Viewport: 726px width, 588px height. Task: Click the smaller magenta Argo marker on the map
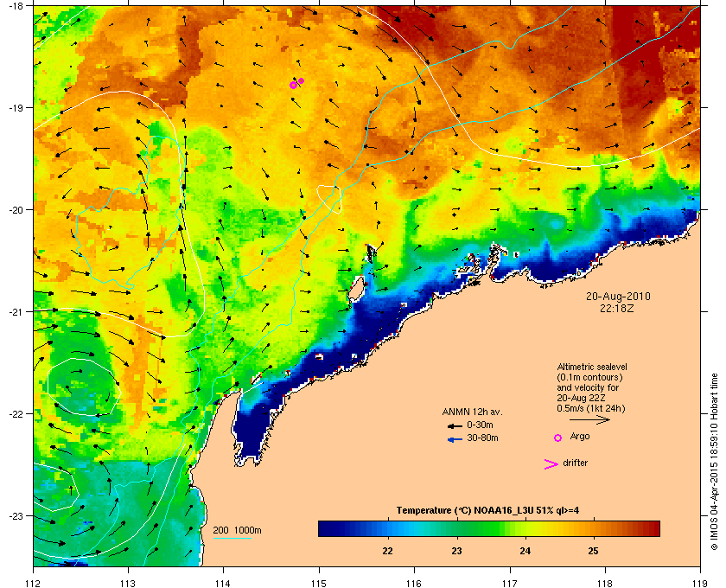pyautogui.click(x=301, y=80)
